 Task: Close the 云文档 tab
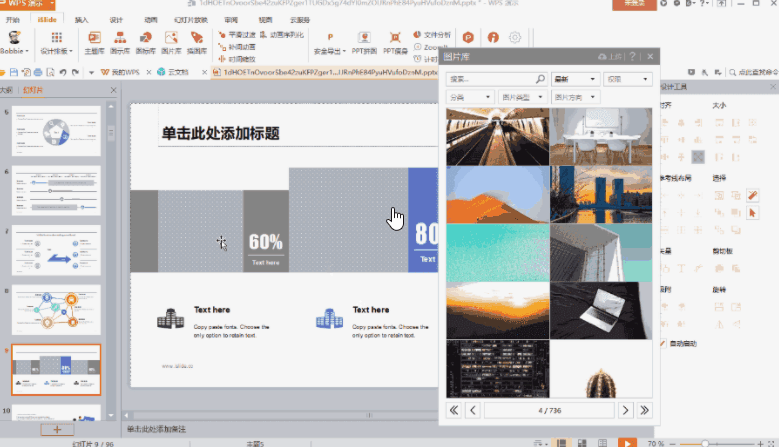click(204, 73)
